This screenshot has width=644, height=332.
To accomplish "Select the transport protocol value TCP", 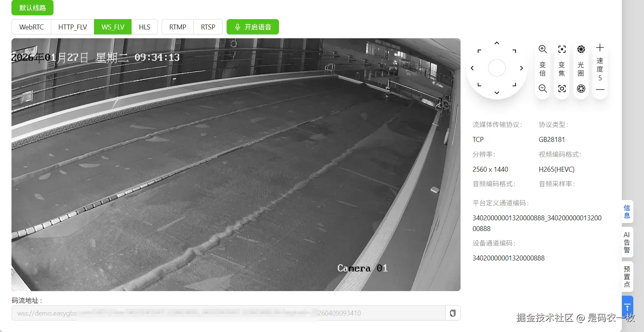I will click(x=478, y=140).
